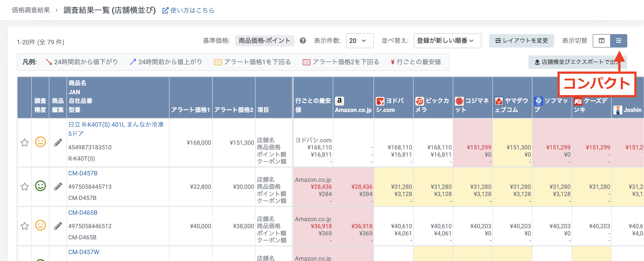
Task: Click the blue price-rise arrow legend icon
Action: click(x=133, y=62)
